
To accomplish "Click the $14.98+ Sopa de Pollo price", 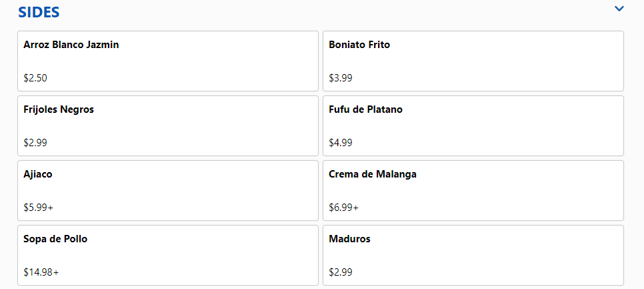I will pos(41,272).
